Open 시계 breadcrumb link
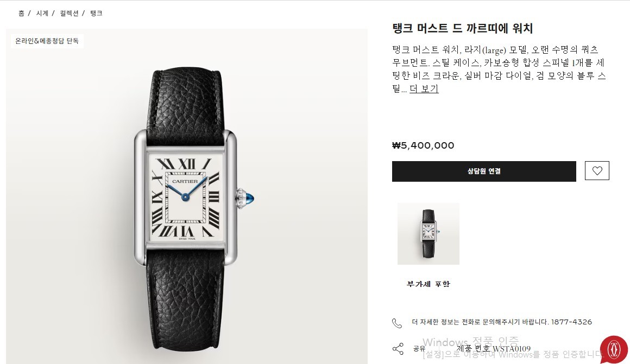Screen dimensions: 630x364 42,13
